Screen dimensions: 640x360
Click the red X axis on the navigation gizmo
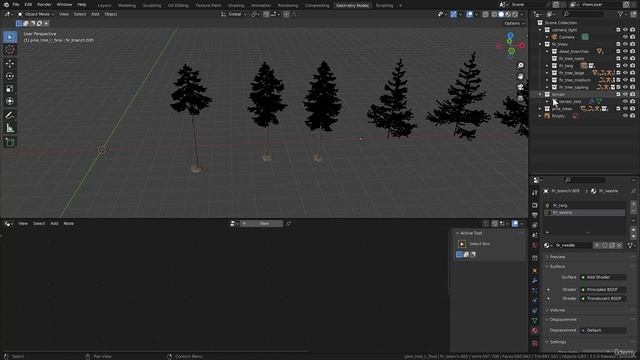tap(522, 45)
